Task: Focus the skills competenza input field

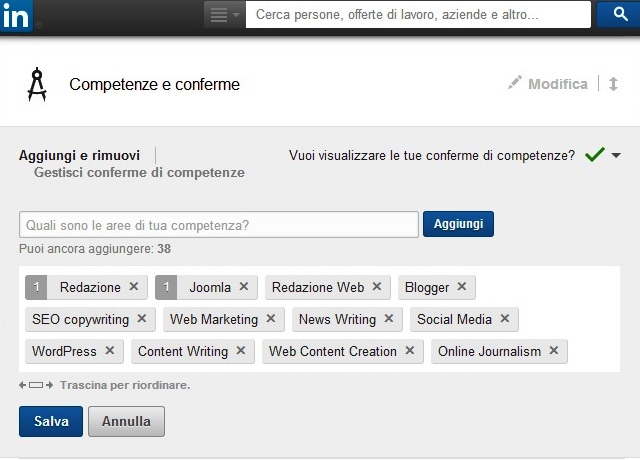Action: (x=219, y=224)
